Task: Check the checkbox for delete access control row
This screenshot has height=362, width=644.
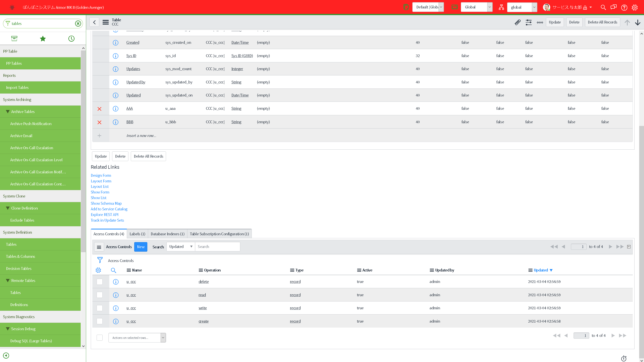Action: [99, 282]
